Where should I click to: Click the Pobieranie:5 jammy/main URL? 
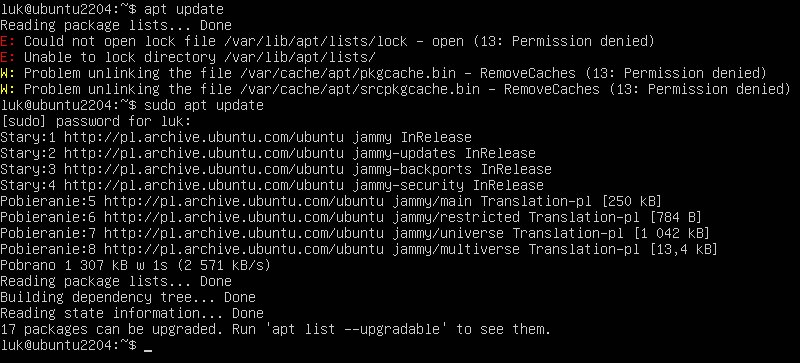click(x=244, y=201)
